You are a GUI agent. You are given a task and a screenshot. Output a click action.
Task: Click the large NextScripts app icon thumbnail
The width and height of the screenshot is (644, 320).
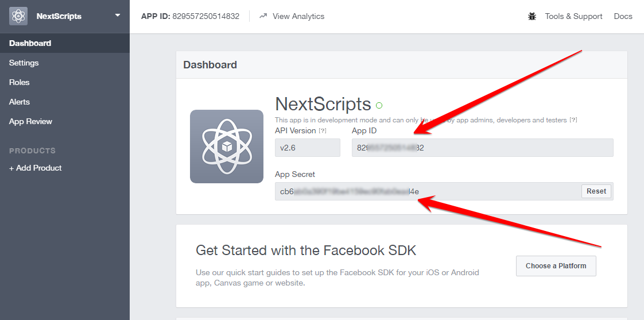click(x=227, y=146)
